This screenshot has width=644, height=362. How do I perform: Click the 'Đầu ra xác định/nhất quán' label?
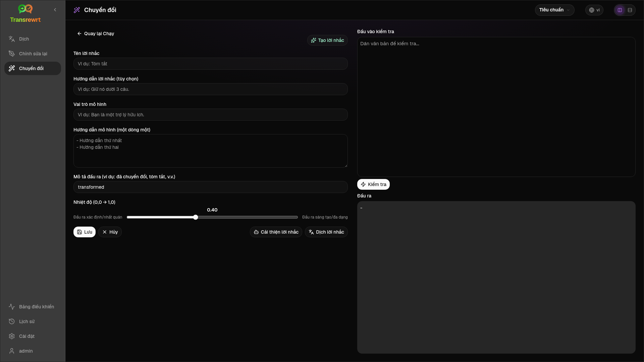[98, 217]
